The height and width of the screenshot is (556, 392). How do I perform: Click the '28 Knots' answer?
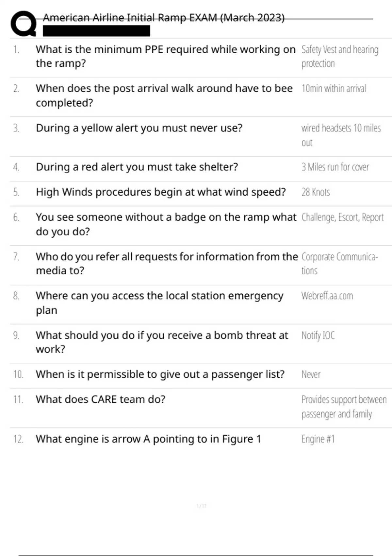pos(316,192)
